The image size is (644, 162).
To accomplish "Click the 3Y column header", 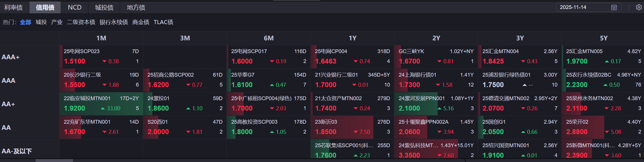I will click(x=520, y=38).
